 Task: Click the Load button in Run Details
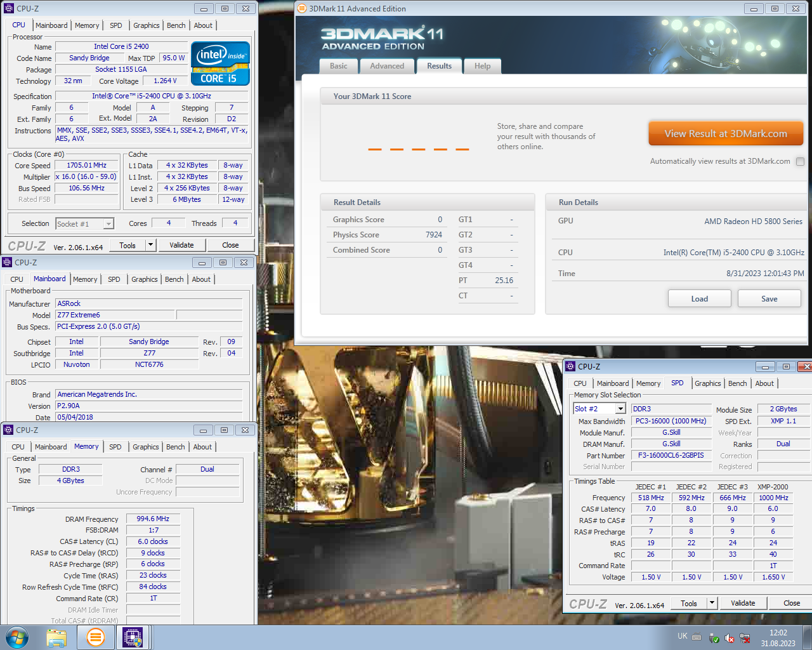coord(700,299)
